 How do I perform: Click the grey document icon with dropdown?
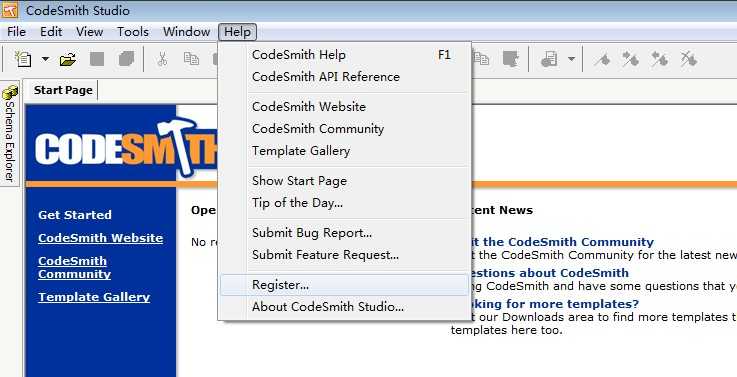pos(549,59)
